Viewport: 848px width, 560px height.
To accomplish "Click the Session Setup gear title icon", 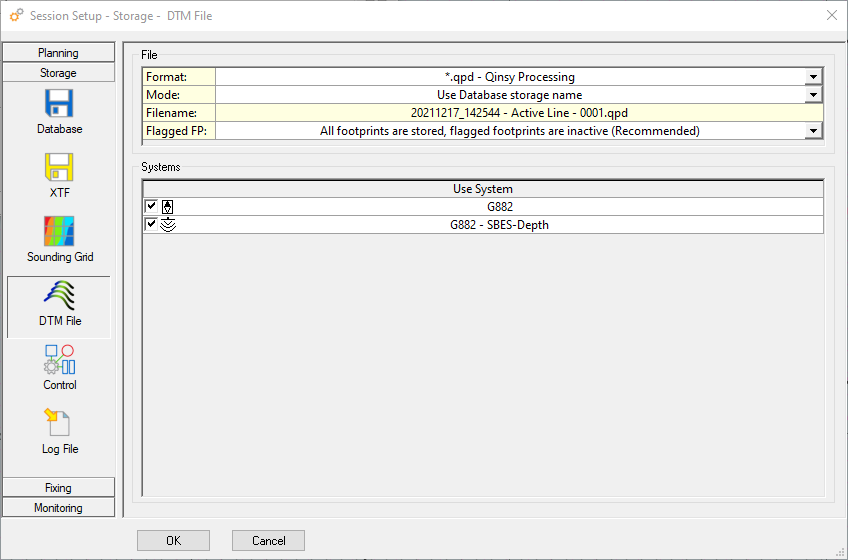I will coord(16,15).
